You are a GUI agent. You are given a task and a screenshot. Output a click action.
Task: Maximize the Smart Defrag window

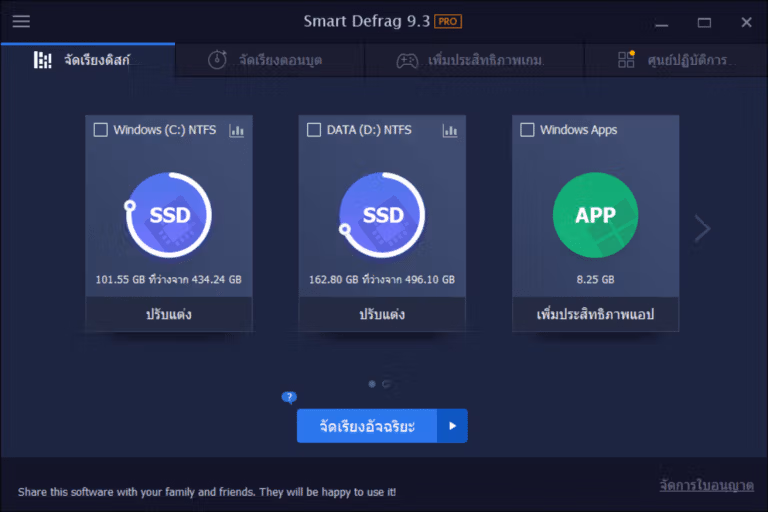[704, 23]
